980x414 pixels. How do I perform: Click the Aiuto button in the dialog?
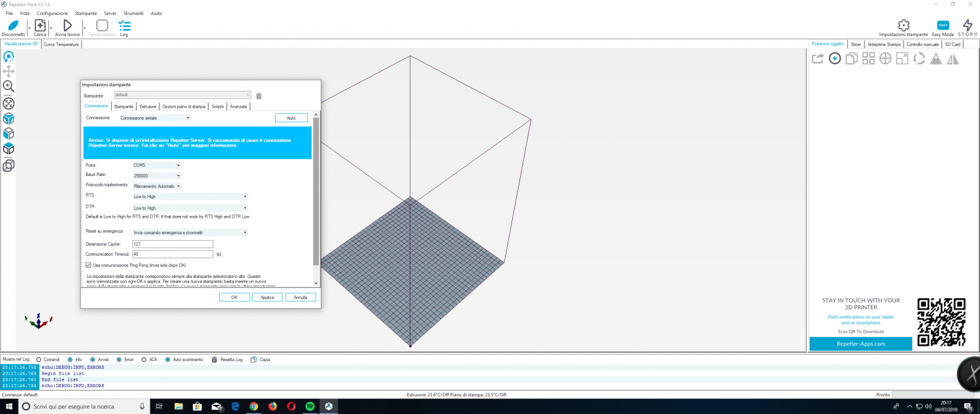[291, 118]
